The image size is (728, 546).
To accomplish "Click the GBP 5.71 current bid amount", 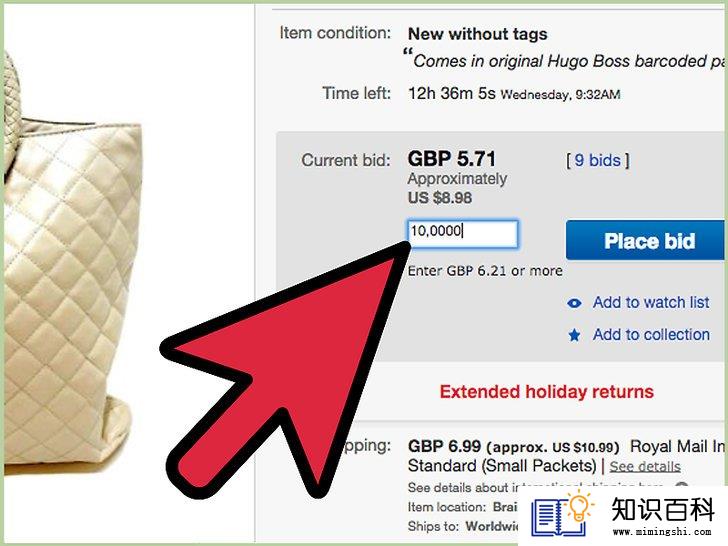I will click(451, 159).
